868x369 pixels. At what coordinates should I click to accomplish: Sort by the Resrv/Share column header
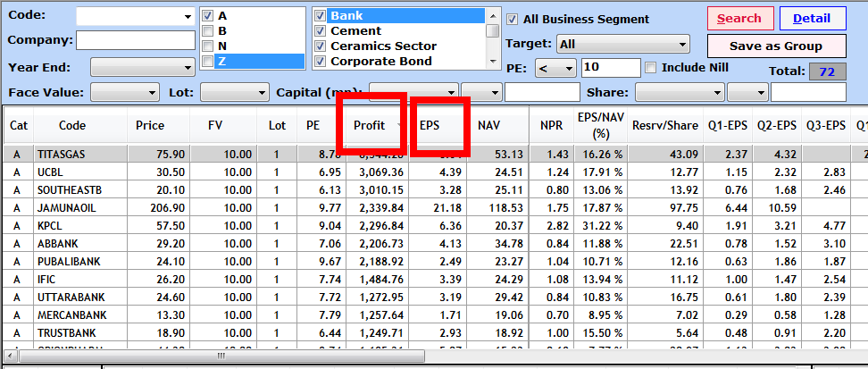click(x=665, y=125)
